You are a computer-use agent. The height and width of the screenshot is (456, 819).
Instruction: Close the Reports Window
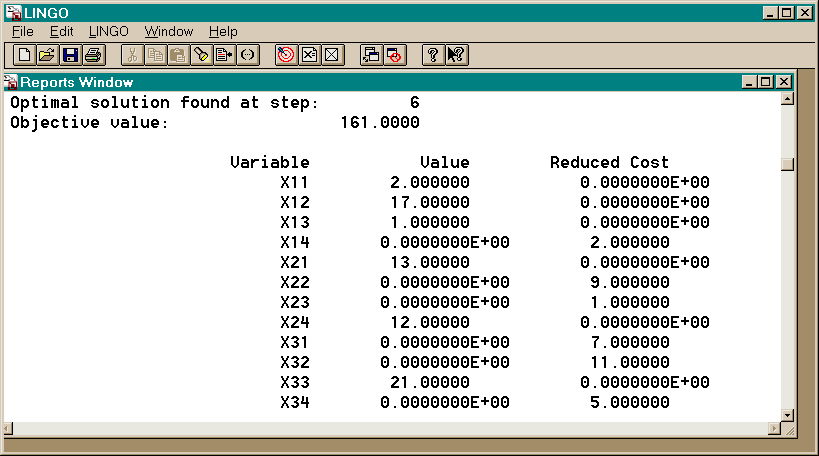coord(784,82)
